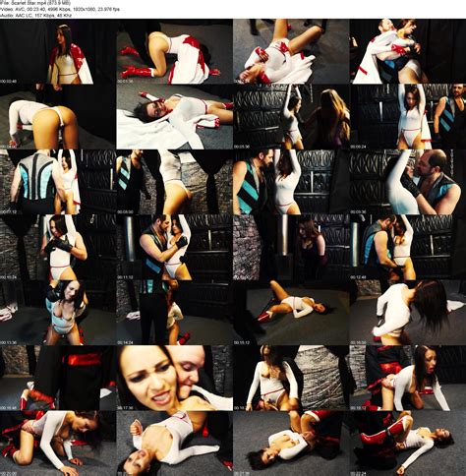Select the frame at 00:06:24
The height and width of the screenshot is (476, 466).
408,117
